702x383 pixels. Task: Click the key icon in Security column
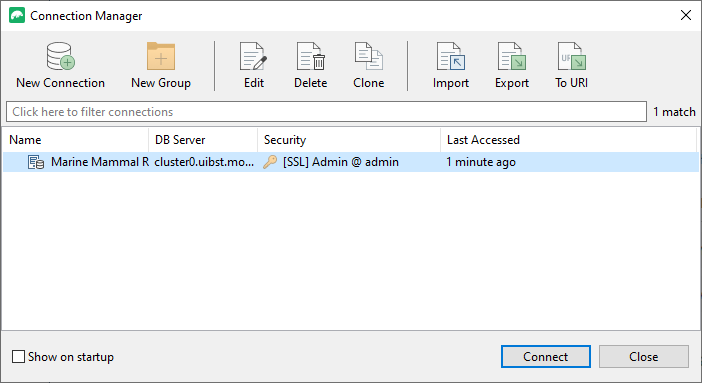point(270,162)
